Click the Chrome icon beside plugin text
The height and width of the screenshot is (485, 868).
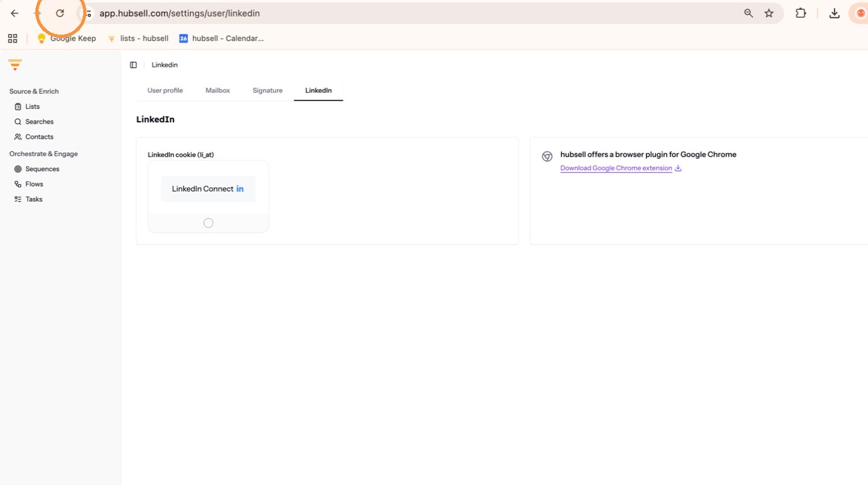(547, 156)
